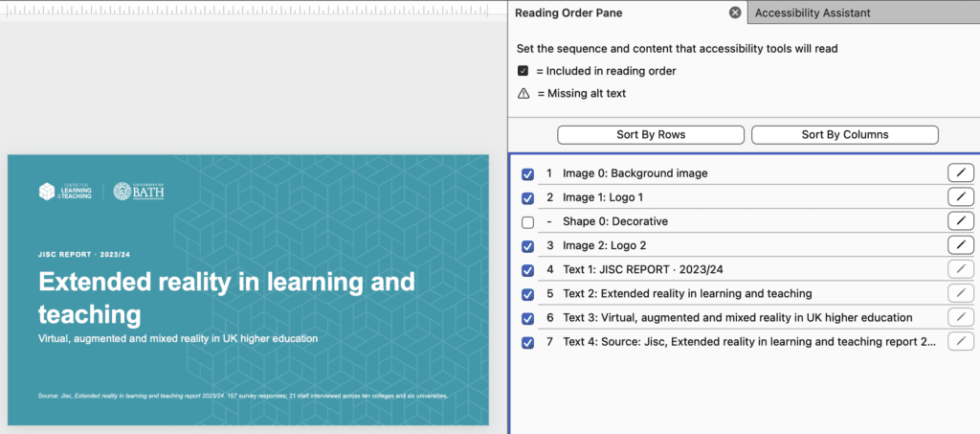Click slide title Extended reality in learning and teaching

[227, 298]
